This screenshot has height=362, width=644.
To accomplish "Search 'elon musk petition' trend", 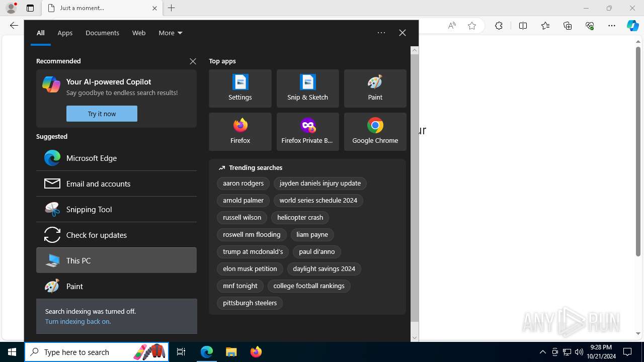I will coord(250,269).
